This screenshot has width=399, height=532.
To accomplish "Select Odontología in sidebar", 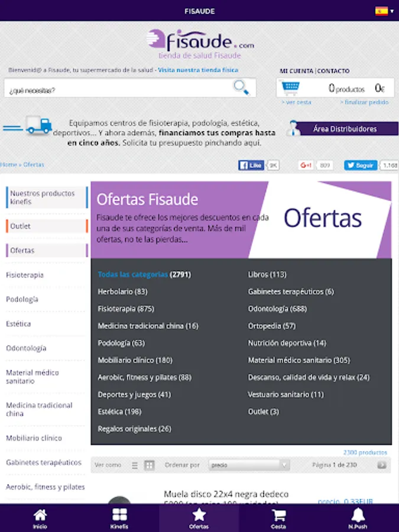I will click(26, 348).
